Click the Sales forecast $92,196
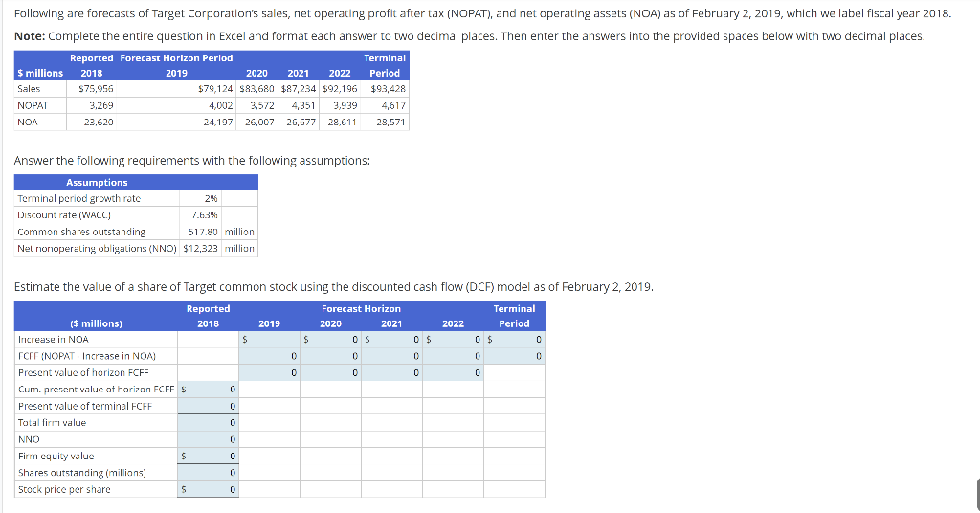This screenshot has width=980, height=513. pyautogui.click(x=340, y=89)
